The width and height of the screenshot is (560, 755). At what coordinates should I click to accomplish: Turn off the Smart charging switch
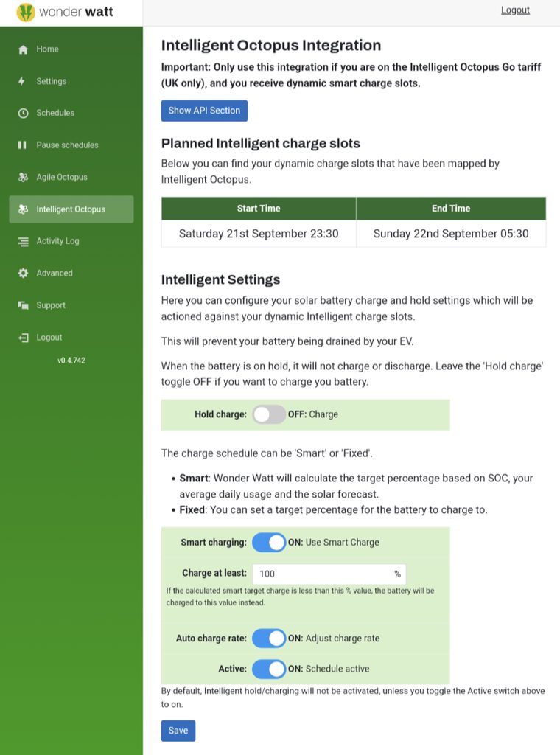click(x=269, y=543)
